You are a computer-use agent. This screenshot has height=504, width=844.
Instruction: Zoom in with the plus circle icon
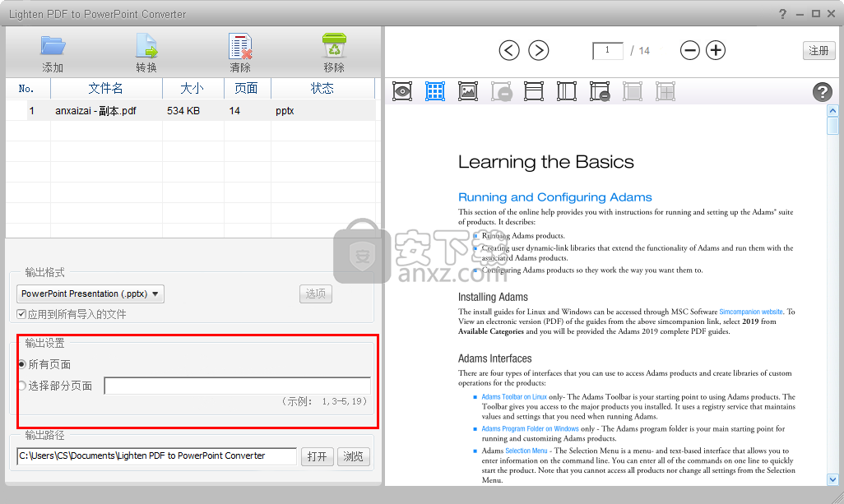716,50
